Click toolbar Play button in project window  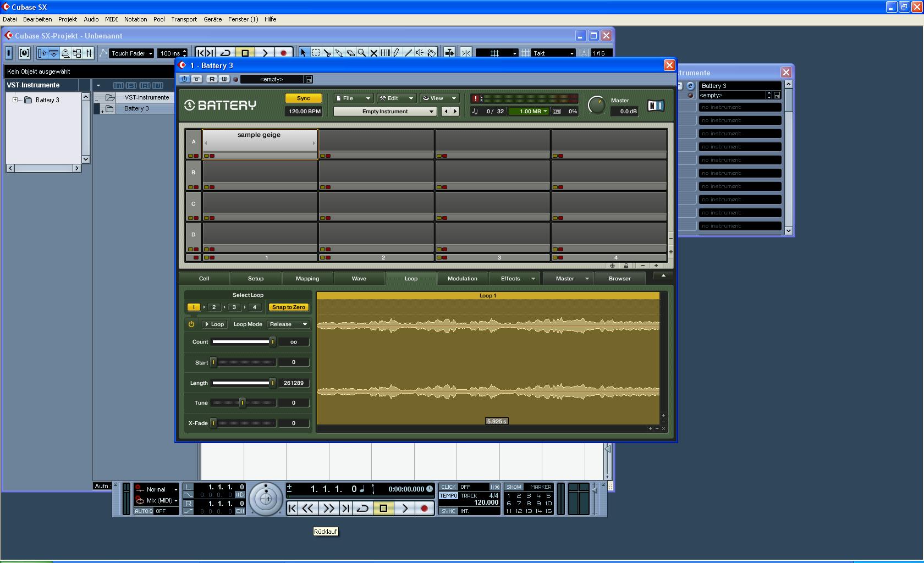pos(265,53)
